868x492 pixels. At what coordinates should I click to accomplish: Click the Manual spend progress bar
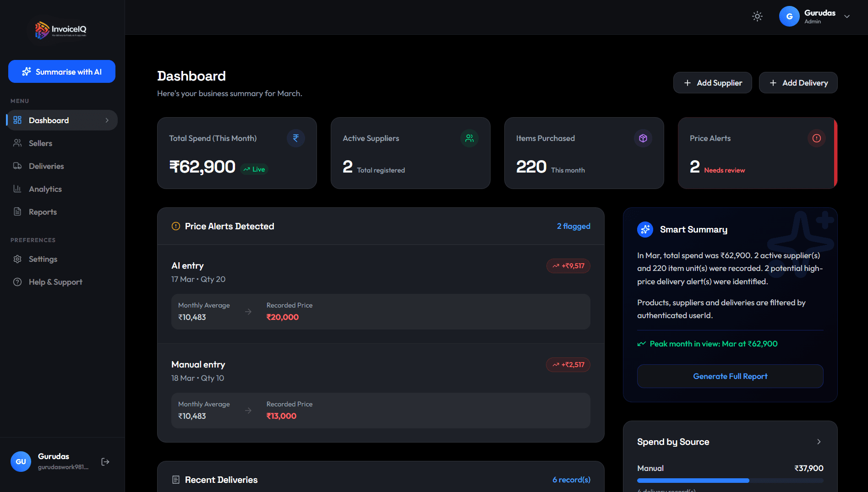coord(730,481)
